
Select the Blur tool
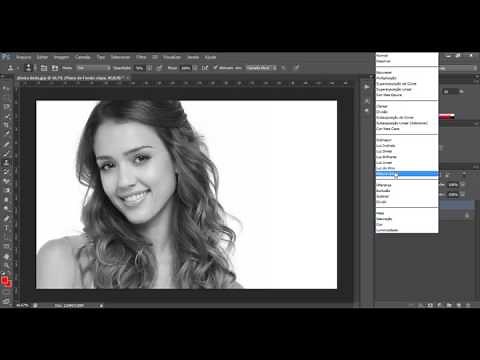point(6,200)
